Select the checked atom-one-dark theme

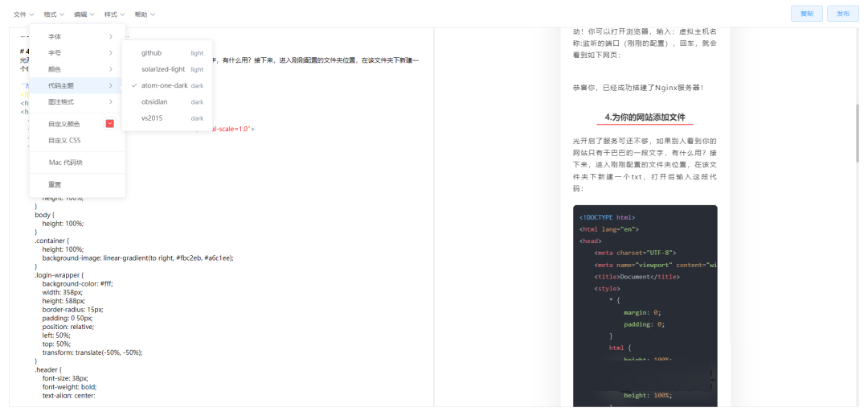(x=167, y=85)
